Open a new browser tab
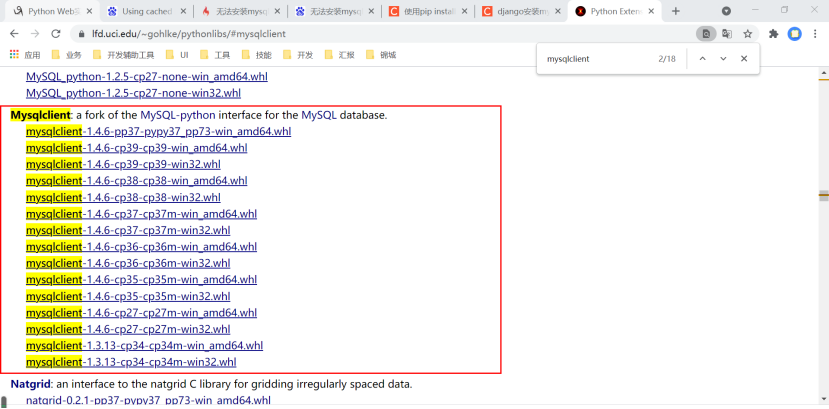The image size is (829, 409). (676, 11)
